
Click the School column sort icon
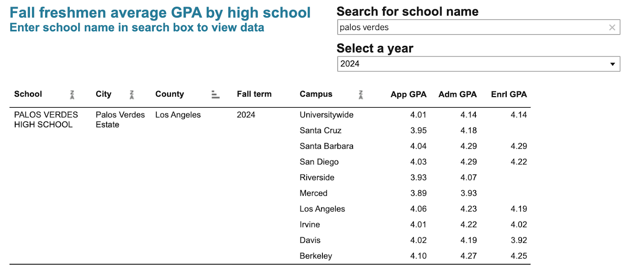pos(72,94)
